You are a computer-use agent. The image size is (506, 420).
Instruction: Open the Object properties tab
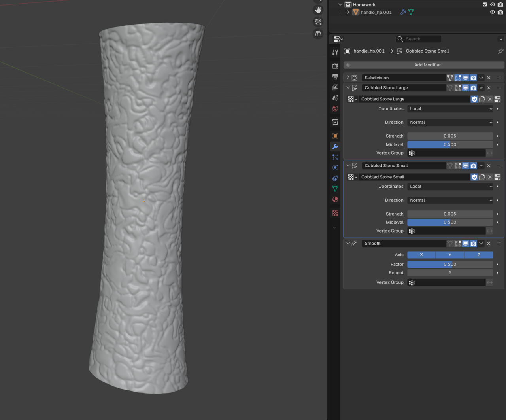click(335, 136)
